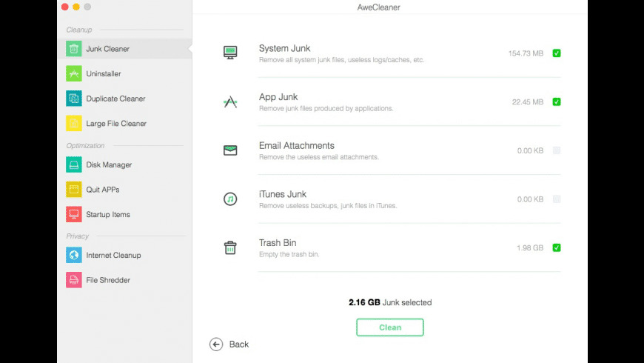Click the Junk Cleaner sidebar icon
The image size is (644, 363).
(73, 49)
